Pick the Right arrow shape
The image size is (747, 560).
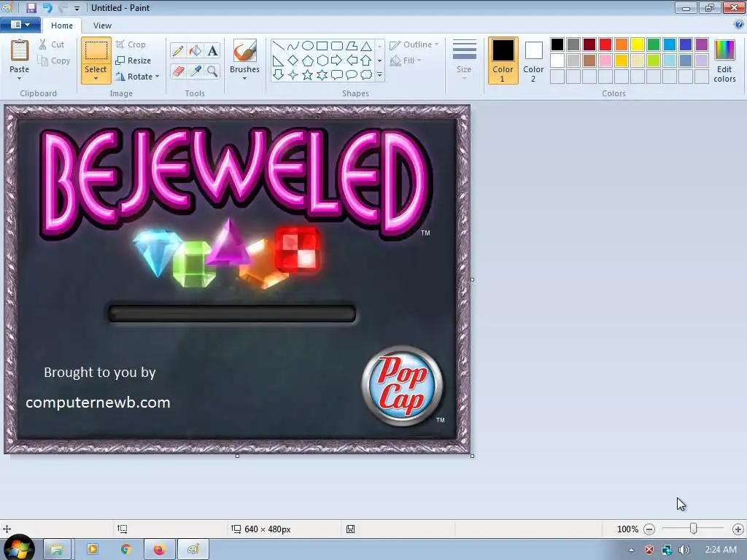tap(337, 61)
